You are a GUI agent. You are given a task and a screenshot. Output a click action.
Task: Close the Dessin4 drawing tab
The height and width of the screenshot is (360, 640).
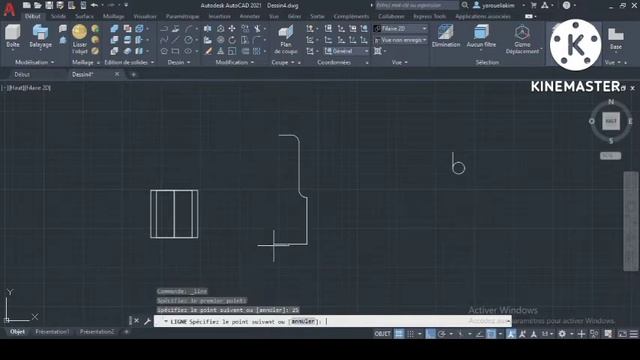pyautogui.click(x=117, y=74)
